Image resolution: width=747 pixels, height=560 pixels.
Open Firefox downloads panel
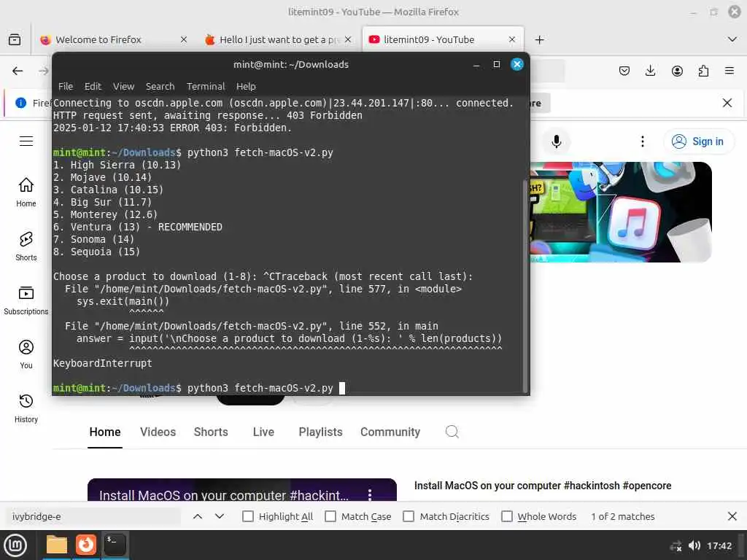tap(650, 71)
